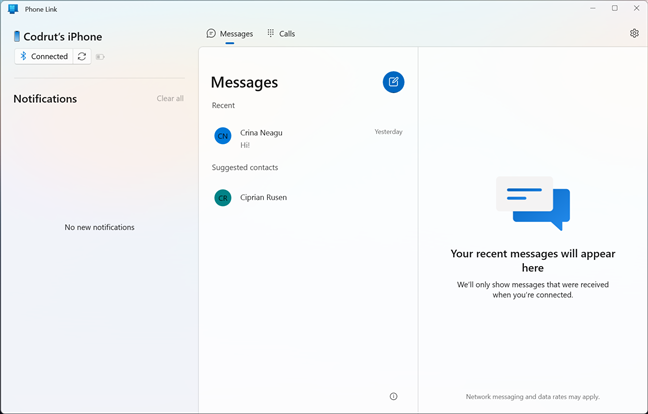
Task: Click the iPhone device icon
Action: [17, 36]
